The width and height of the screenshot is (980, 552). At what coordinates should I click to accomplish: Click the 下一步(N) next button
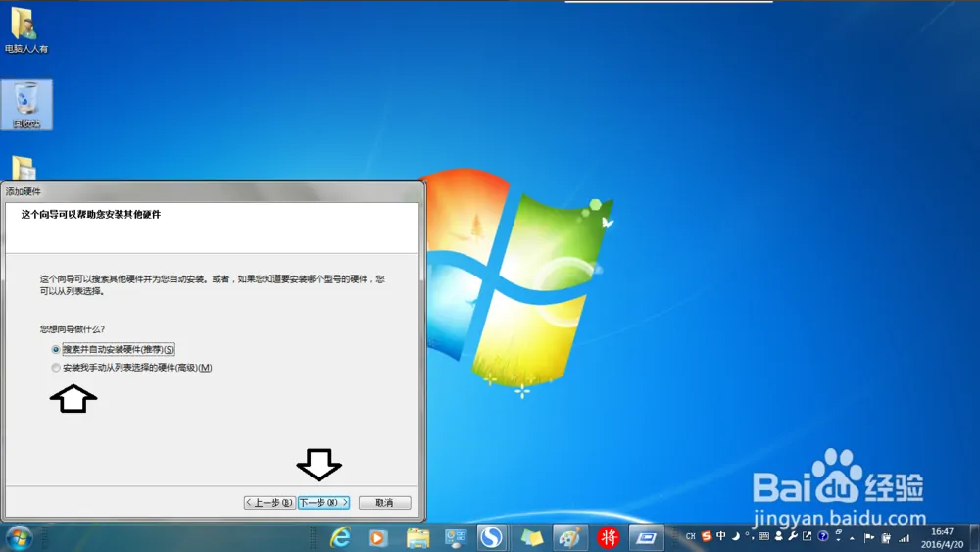[x=323, y=503]
